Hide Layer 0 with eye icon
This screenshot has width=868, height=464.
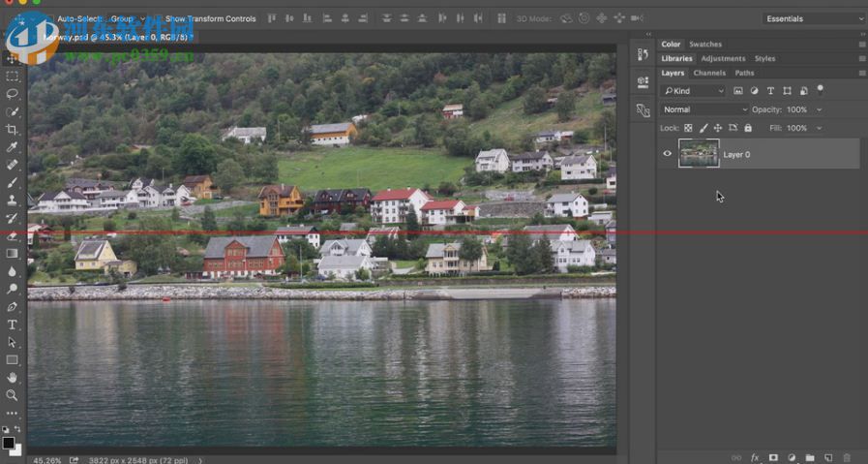[x=667, y=154]
